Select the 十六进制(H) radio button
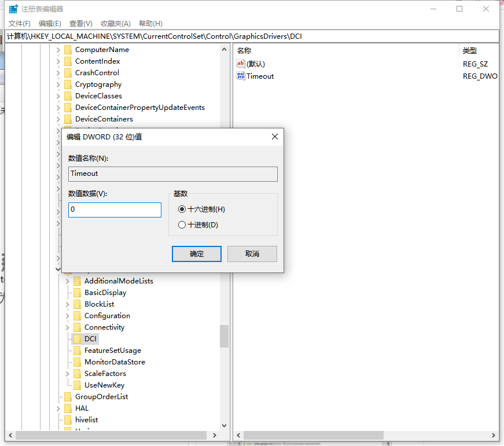This screenshot has width=504, height=446. [182, 209]
